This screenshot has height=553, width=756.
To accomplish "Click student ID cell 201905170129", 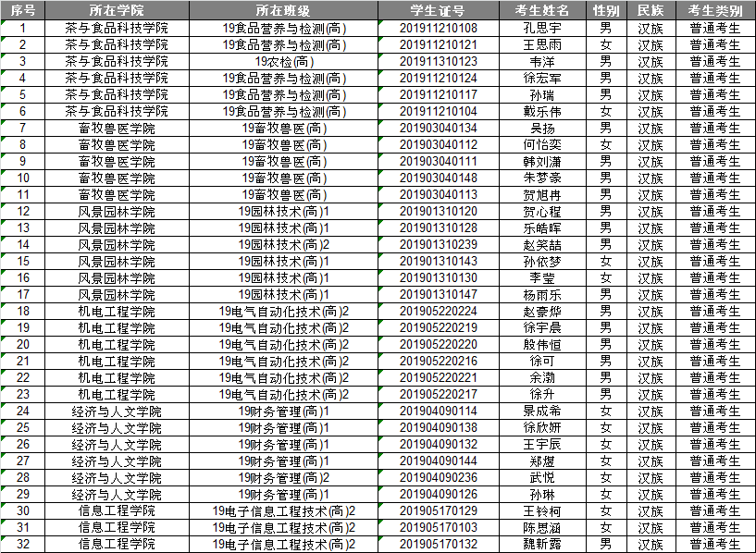I will 438,510.
